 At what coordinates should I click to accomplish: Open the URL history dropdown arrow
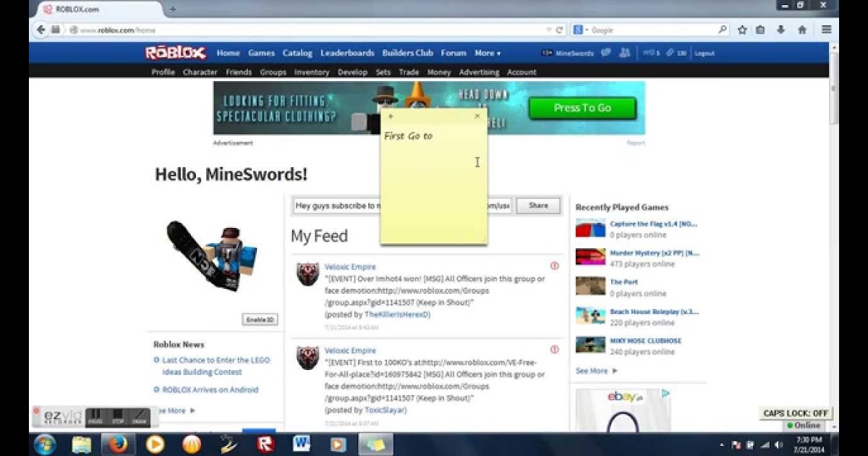point(549,30)
